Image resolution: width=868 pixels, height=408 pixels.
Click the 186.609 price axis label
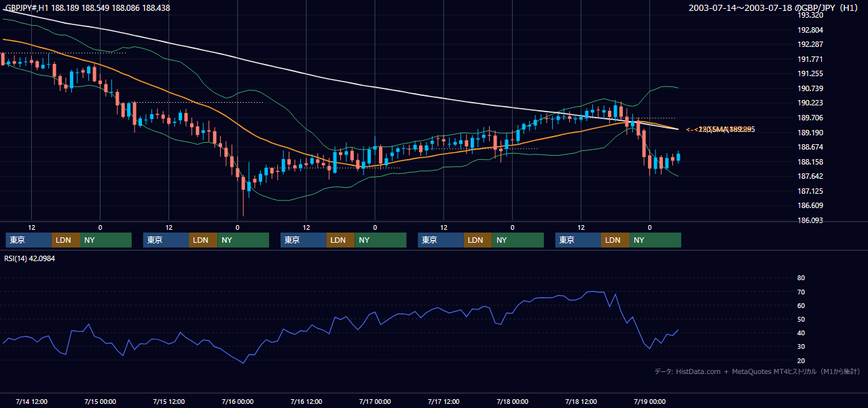pyautogui.click(x=810, y=205)
